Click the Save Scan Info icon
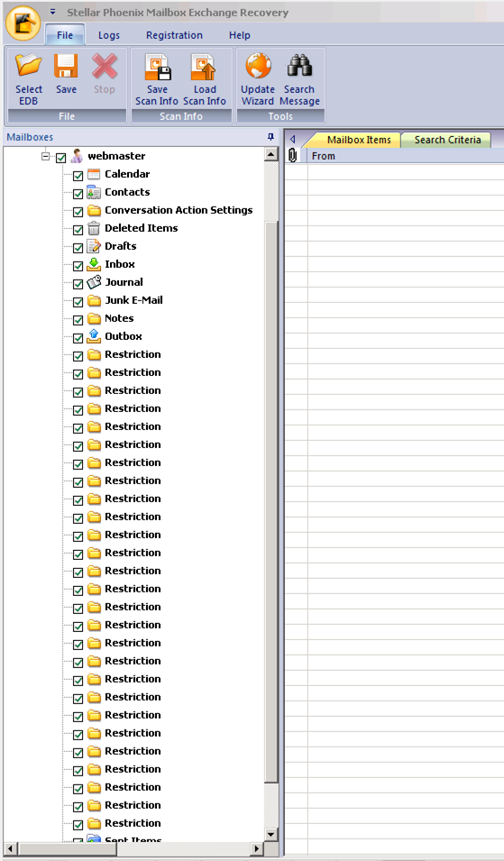Viewport: 504px width, 861px height. [157, 67]
